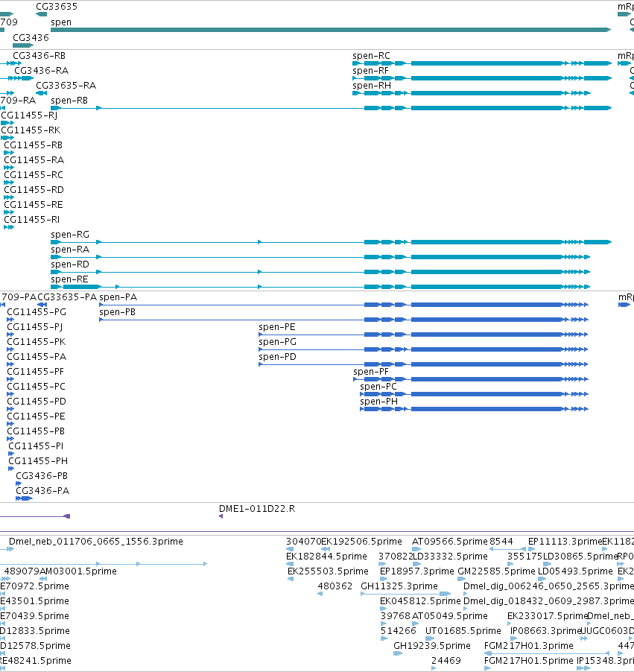Click GM22585.5prime EST label
634x672 pixels.
point(496,571)
